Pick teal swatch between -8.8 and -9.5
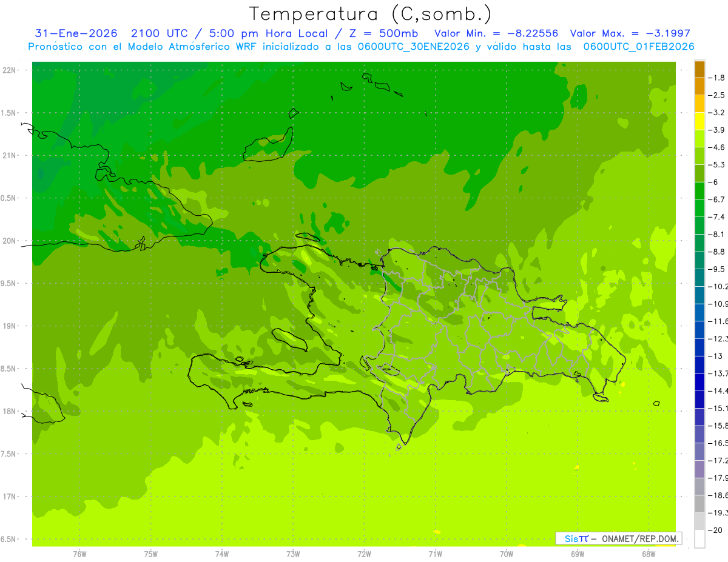This screenshot has height=562, width=728. pyautogui.click(x=699, y=260)
